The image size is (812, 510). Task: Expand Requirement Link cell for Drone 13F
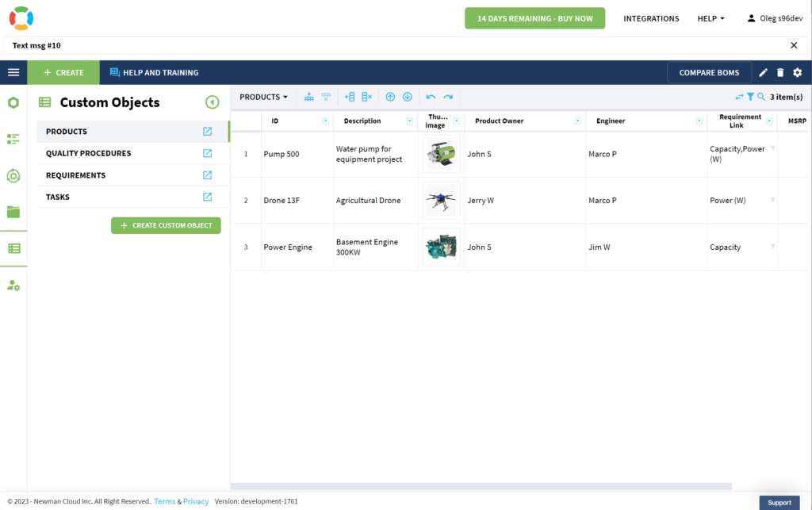click(x=772, y=200)
